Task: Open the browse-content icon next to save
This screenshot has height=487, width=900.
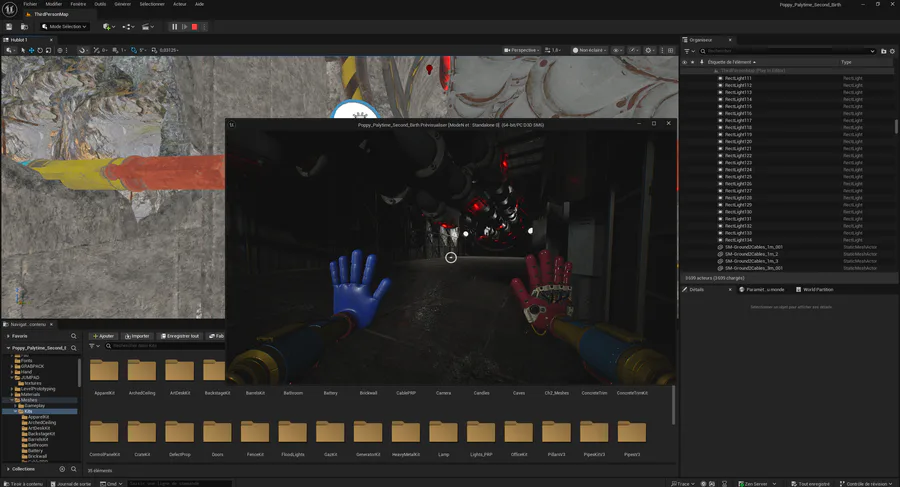Action: [x=24, y=26]
